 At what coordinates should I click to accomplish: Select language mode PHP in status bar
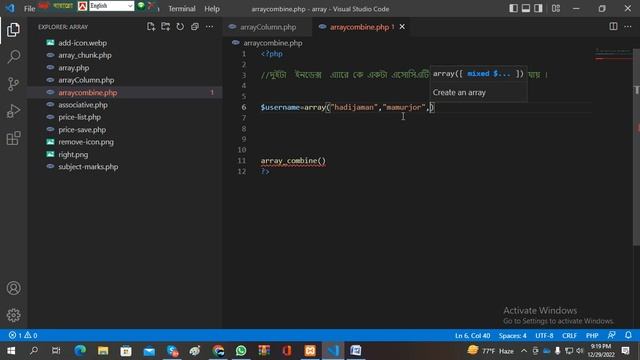[592, 336]
